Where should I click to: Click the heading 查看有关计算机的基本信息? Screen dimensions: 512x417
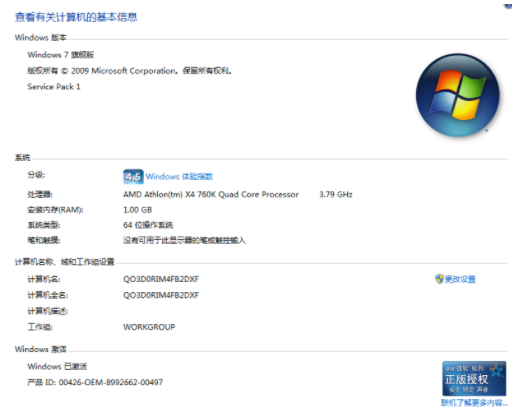click(76, 17)
